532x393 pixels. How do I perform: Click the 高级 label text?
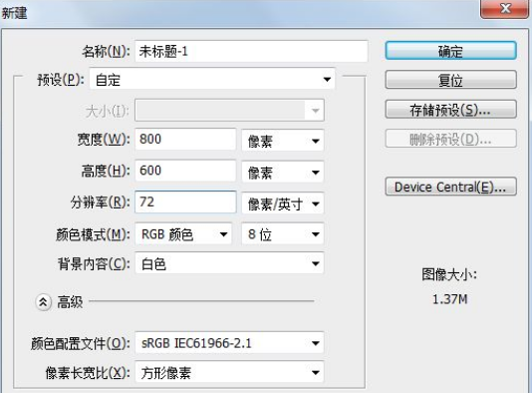[x=70, y=302]
